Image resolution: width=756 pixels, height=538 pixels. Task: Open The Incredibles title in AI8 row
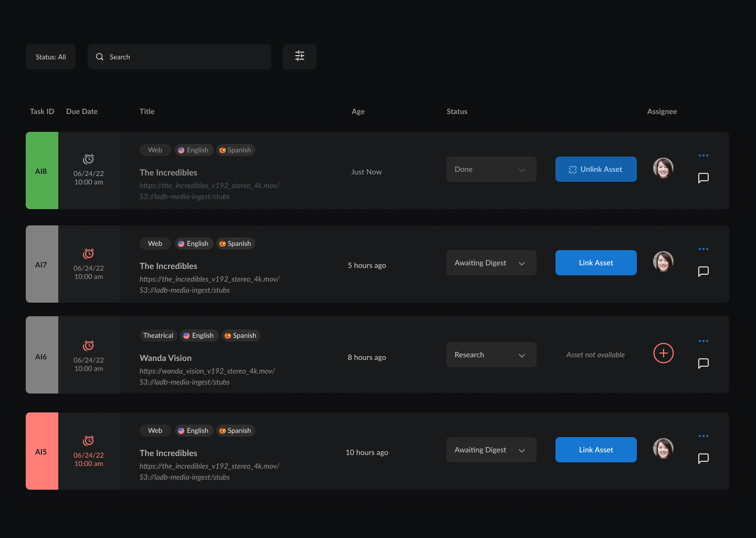pos(169,172)
